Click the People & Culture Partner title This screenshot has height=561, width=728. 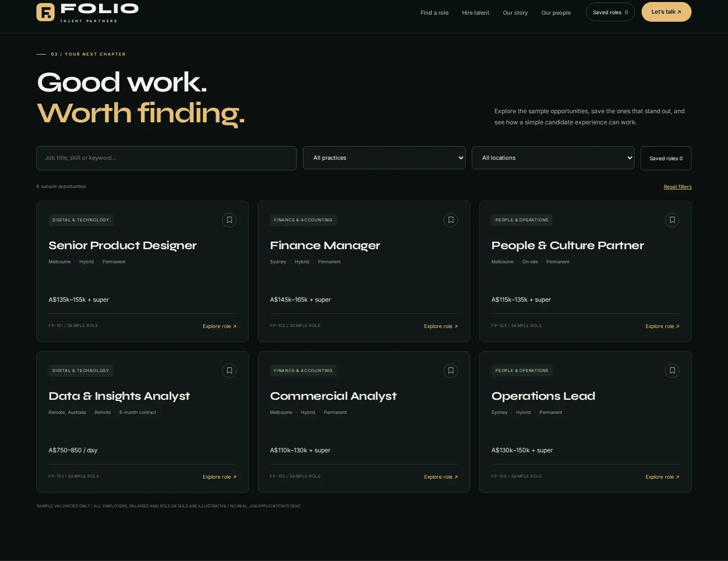pyautogui.click(x=568, y=246)
